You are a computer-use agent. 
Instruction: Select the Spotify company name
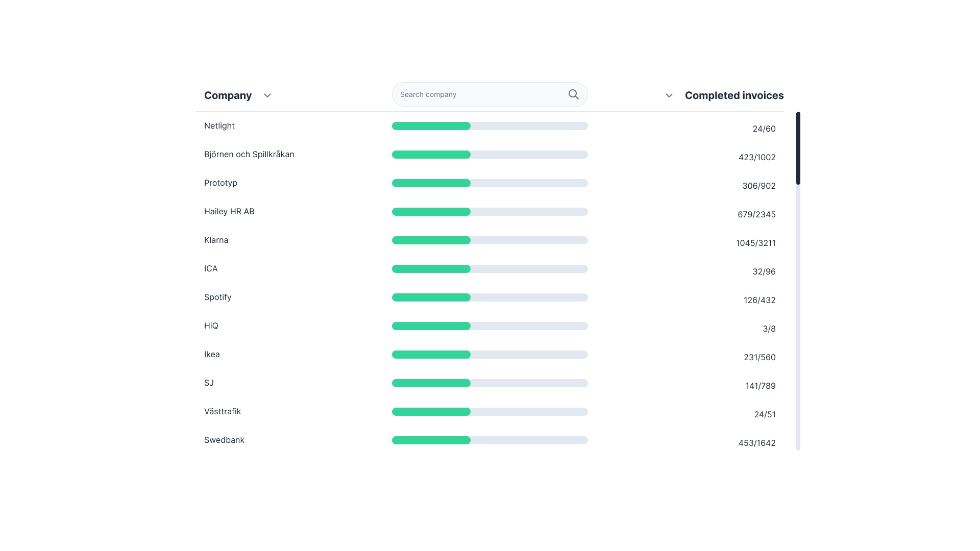[217, 297]
